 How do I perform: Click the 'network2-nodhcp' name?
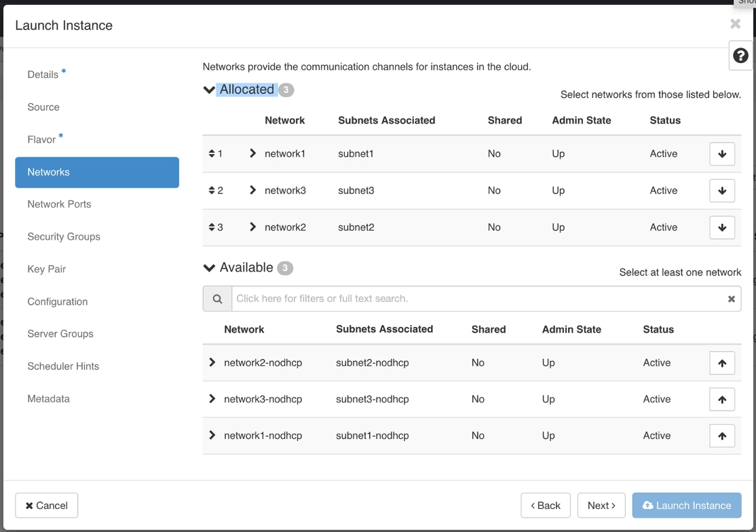point(263,362)
